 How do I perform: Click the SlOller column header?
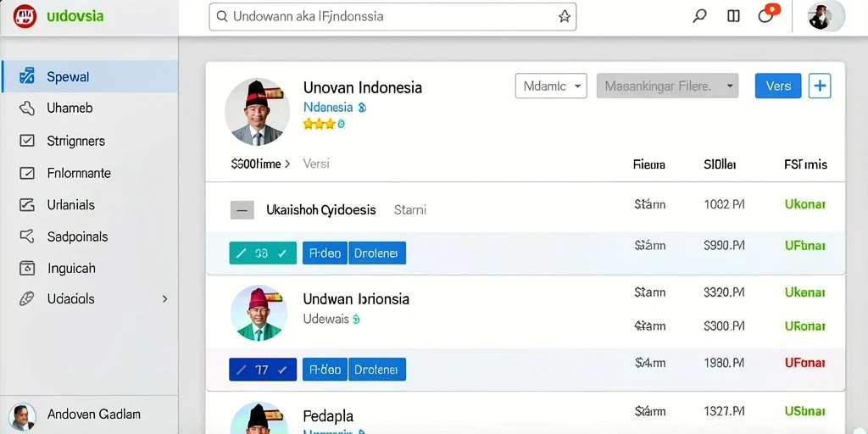coord(720,164)
